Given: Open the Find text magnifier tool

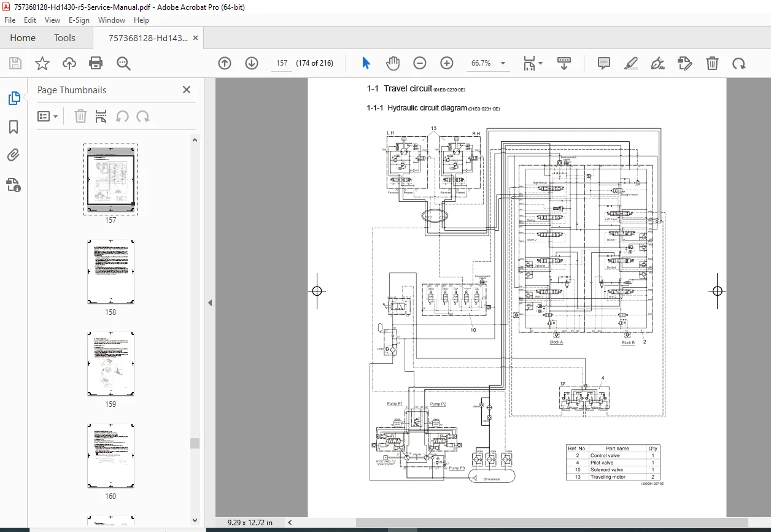Looking at the screenshot, I should click(123, 63).
